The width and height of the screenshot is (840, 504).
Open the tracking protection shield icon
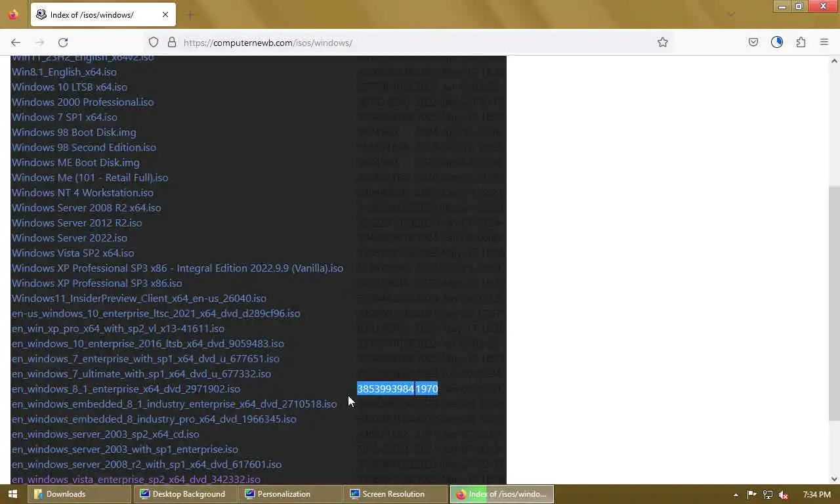pos(154,42)
